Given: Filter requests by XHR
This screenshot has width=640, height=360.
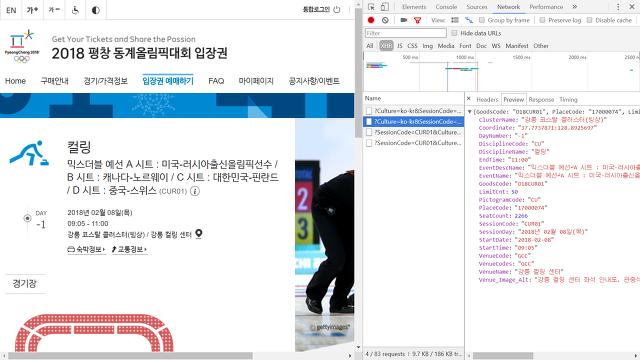Looking at the screenshot, I should [x=386, y=46].
